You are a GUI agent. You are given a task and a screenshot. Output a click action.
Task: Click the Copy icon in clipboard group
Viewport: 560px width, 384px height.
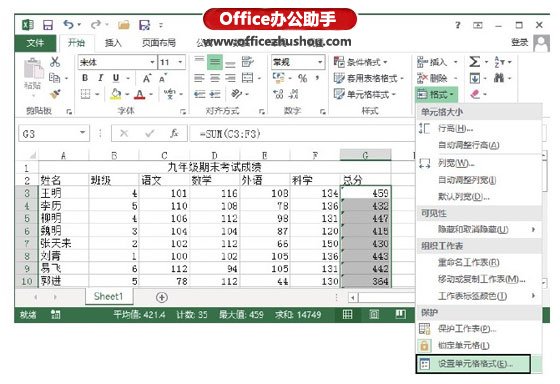pyautogui.click(x=54, y=78)
